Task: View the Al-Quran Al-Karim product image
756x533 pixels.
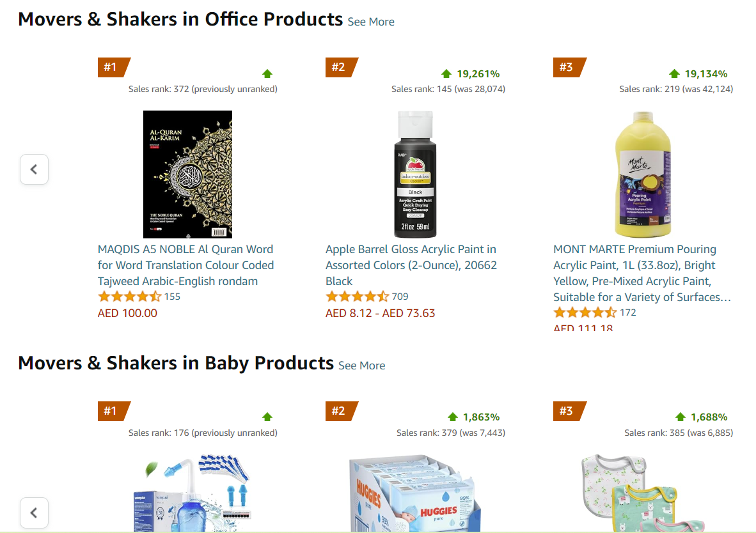Action: point(187,174)
